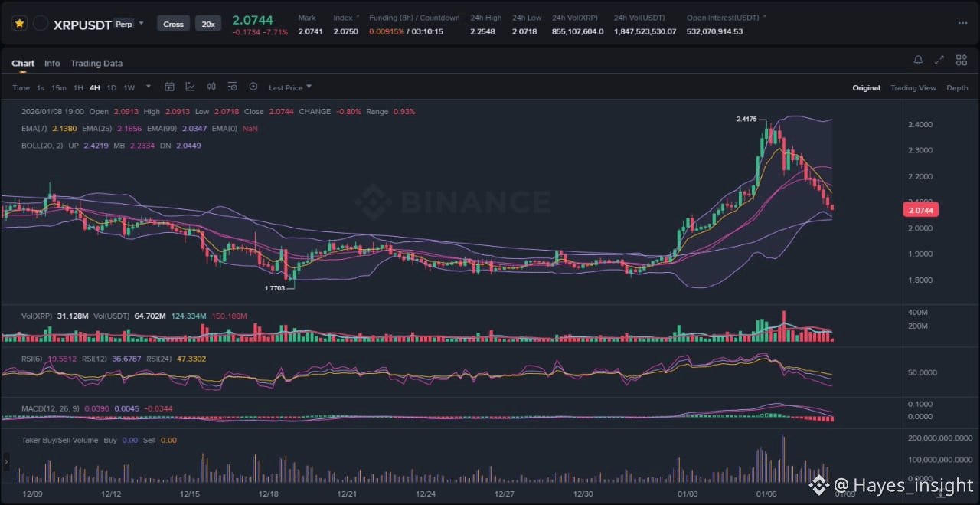Click the MACD(12, 26, 9) indicator label
980x505 pixels.
(x=51, y=409)
